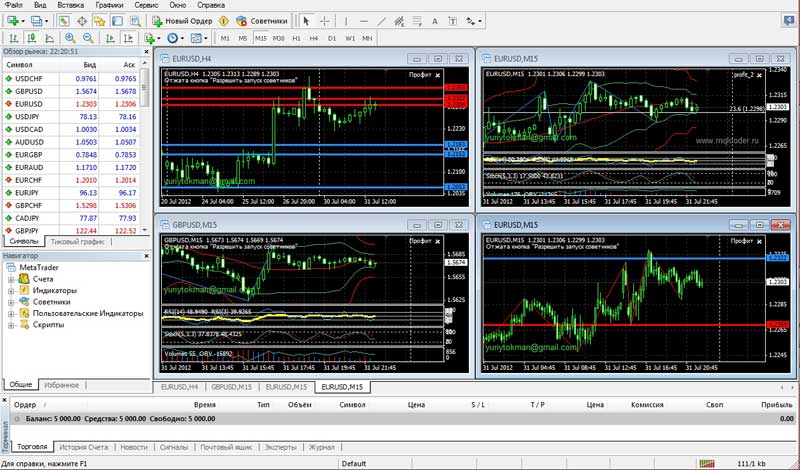This screenshot has height=470, width=800.
Task: Toggle Chart Shift
Action: pos(129,38)
